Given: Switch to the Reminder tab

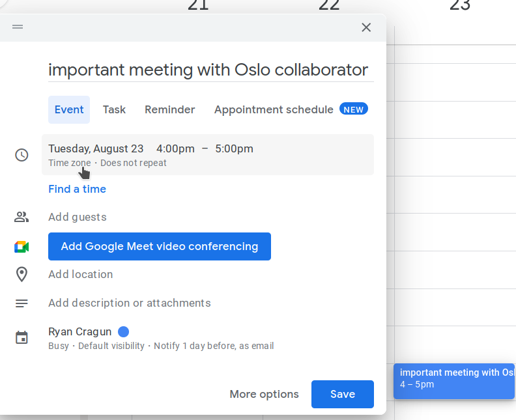Looking at the screenshot, I should [170, 109].
